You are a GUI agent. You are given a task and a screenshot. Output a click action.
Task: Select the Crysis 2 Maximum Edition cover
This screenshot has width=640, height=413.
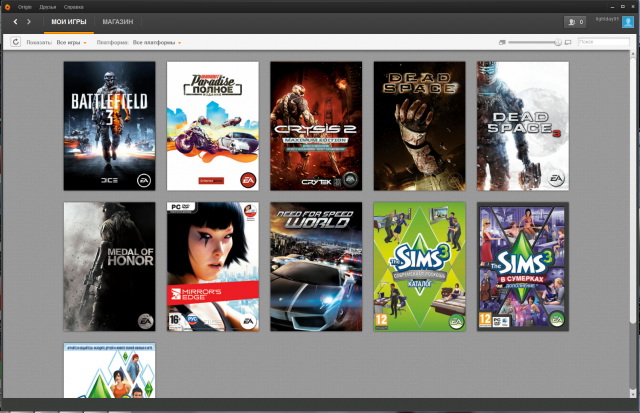click(316, 126)
